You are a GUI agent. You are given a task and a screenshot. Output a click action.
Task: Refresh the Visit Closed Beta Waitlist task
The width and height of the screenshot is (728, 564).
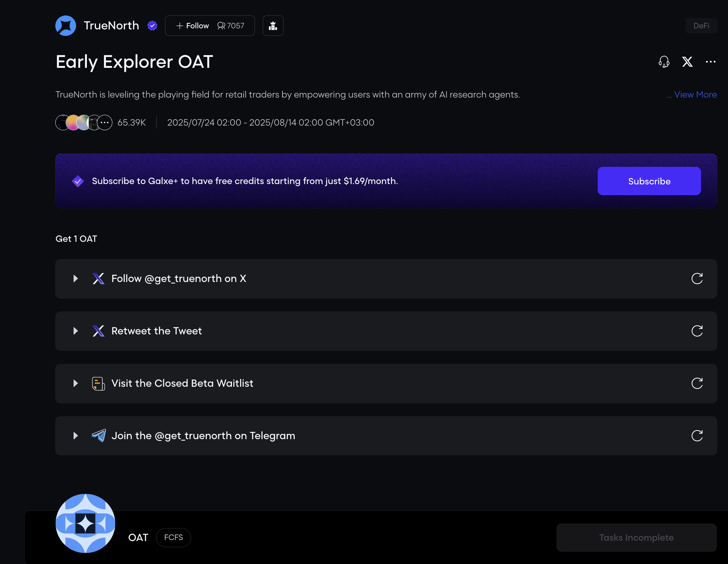(697, 383)
